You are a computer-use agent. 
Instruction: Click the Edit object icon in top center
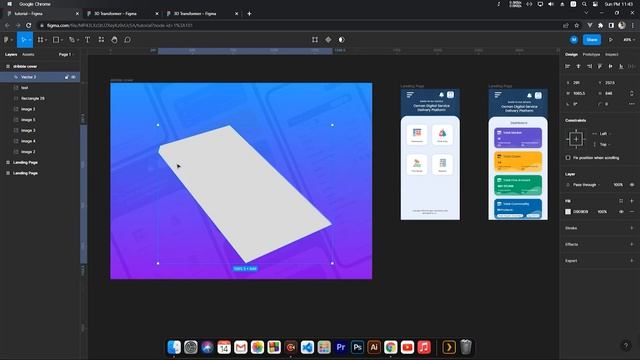315,40
